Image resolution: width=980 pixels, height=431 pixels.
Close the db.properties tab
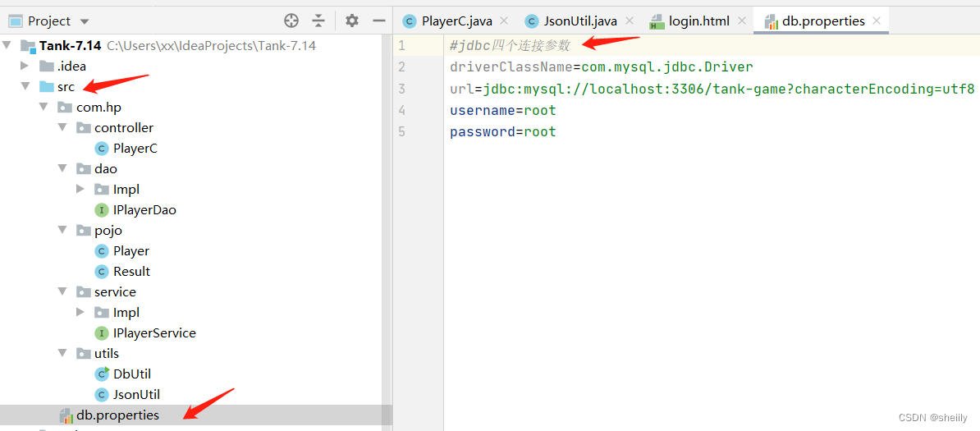click(877, 21)
